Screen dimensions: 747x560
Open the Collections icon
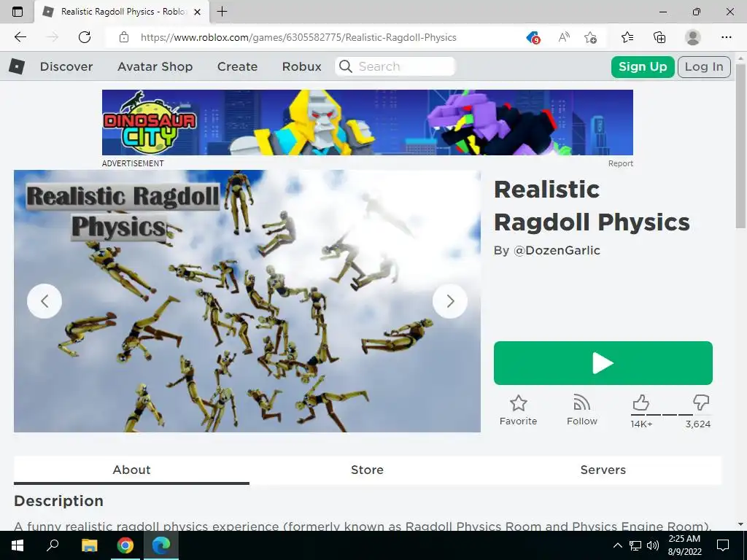pyautogui.click(x=659, y=37)
